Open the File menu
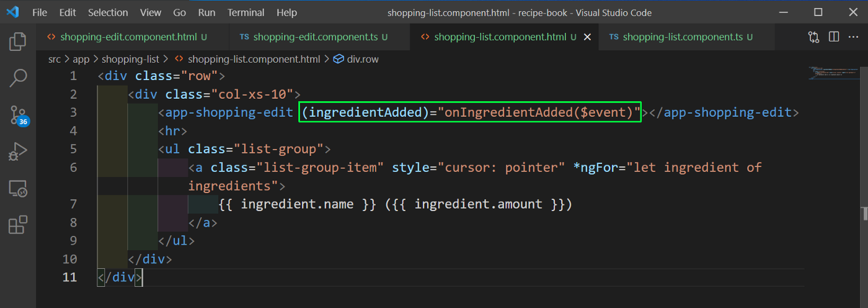 [x=39, y=12]
